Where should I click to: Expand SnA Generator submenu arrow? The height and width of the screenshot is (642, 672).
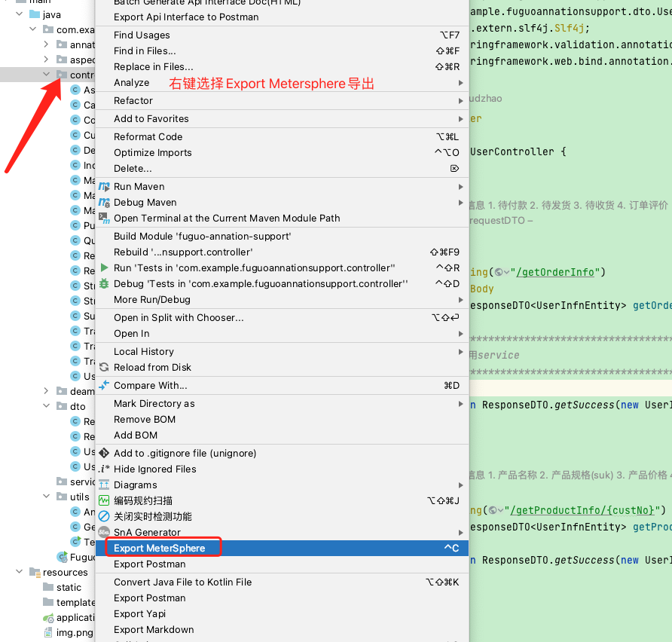click(461, 532)
